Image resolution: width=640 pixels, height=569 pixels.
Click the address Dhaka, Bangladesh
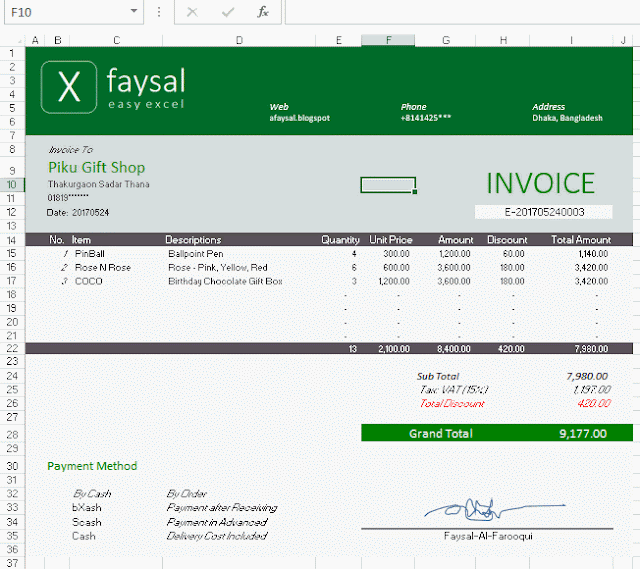[567, 118]
